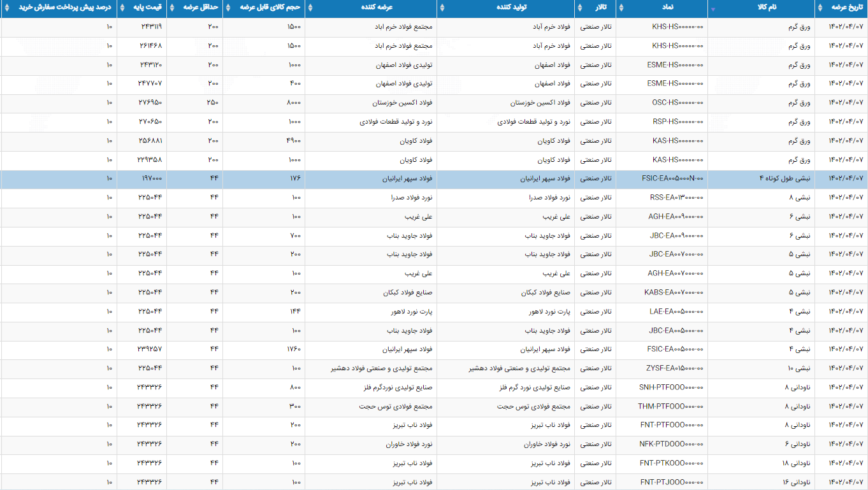Select the symbol cell starting with 'KABS-EA'
The height and width of the screenshot is (490, 868).
[x=674, y=292]
